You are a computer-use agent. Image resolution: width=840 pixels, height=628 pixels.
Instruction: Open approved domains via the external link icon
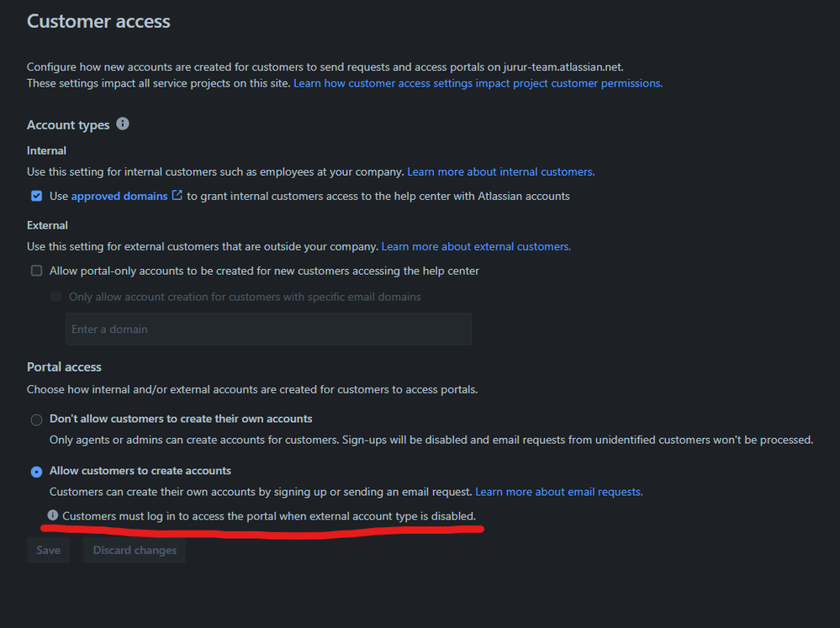177,194
